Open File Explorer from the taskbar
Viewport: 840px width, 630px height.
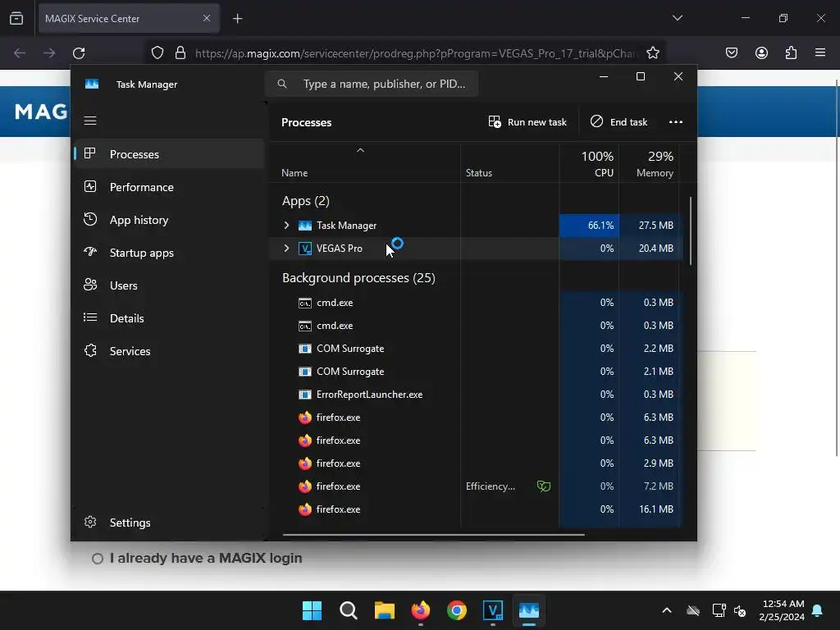pyautogui.click(x=385, y=610)
